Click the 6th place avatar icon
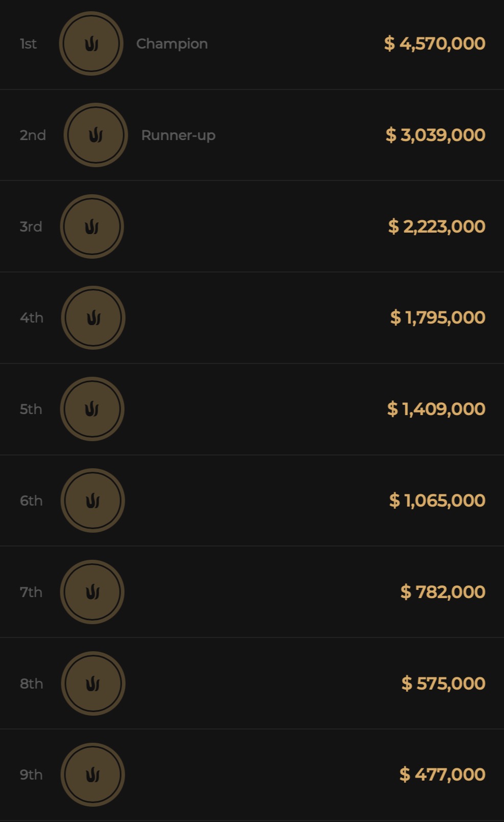504x822 pixels. (x=93, y=500)
